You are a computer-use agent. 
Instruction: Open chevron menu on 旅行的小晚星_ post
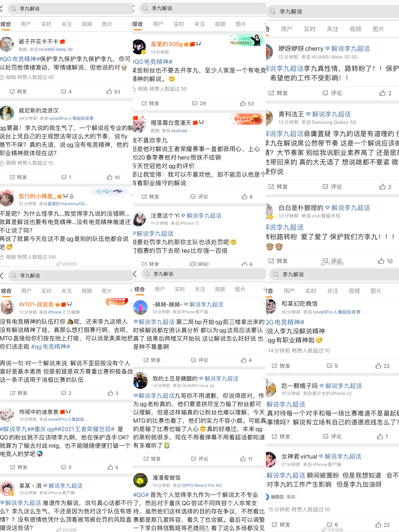point(131,195)
